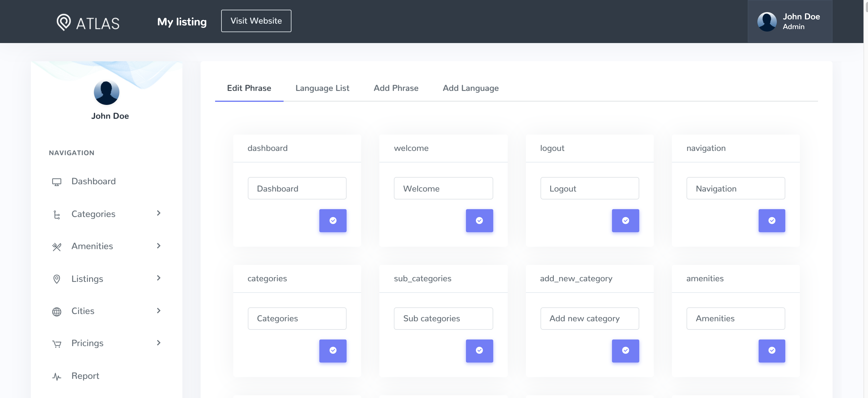
Task: Click the Visit Website button
Action: pos(256,21)
